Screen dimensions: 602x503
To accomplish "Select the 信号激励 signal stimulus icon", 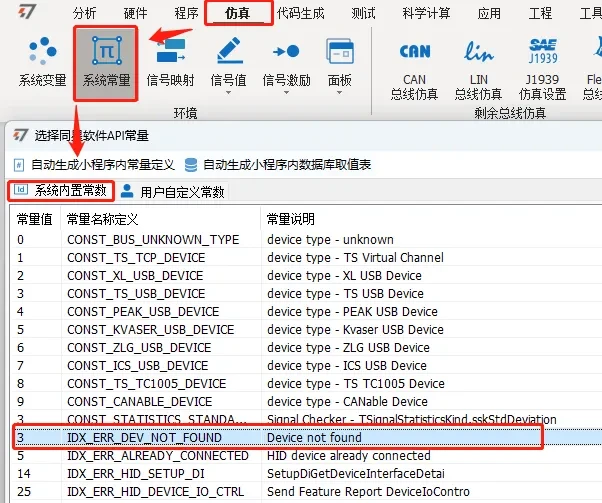I will [x=286, y=51].
